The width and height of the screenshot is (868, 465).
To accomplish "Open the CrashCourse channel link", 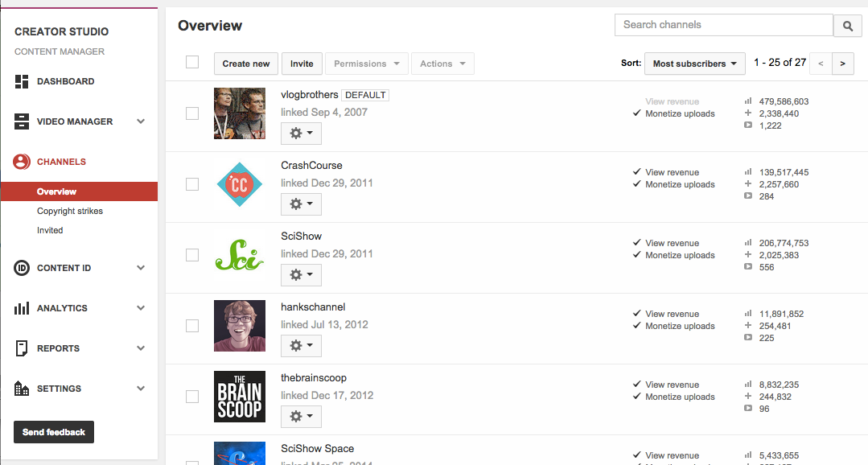I will click(x=311, y=166).
